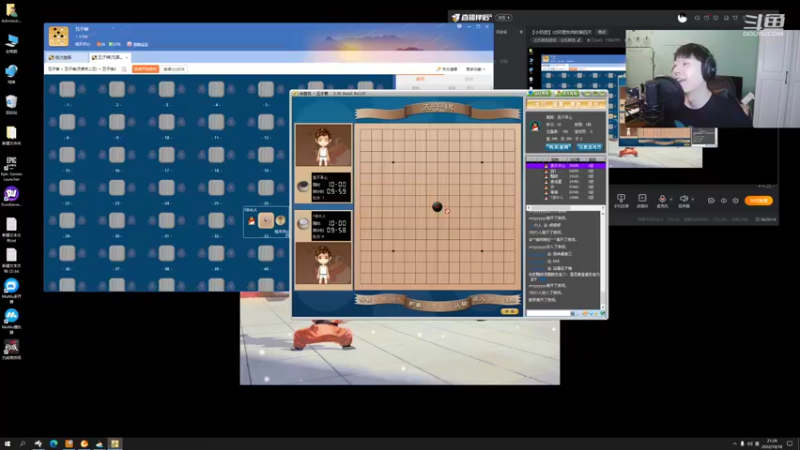Click the right blue button in player info panel
Image resolution: width=800 pixels, height=450 pixels.
589,147
